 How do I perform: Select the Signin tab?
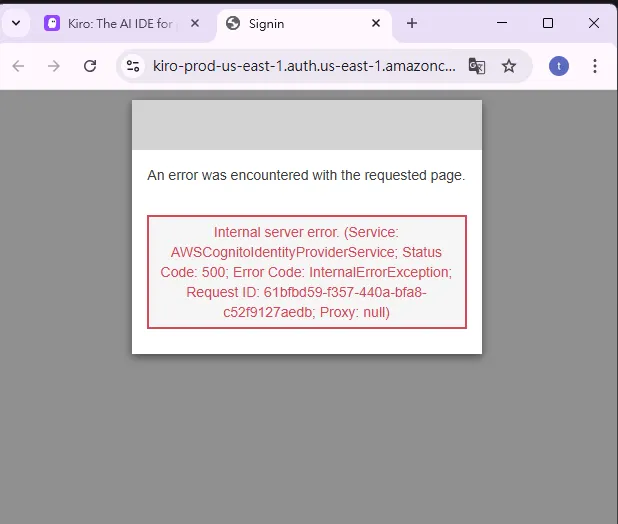[x=303, y=24]
